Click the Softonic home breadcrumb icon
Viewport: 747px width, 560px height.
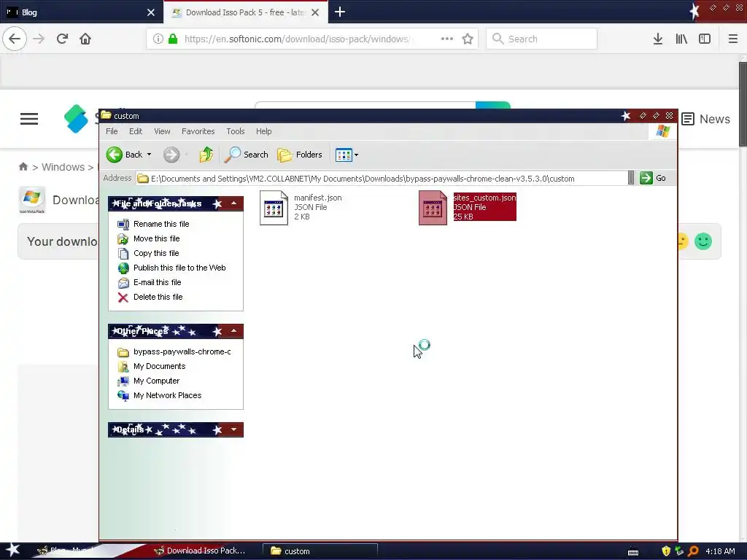[x=23, y=167]
